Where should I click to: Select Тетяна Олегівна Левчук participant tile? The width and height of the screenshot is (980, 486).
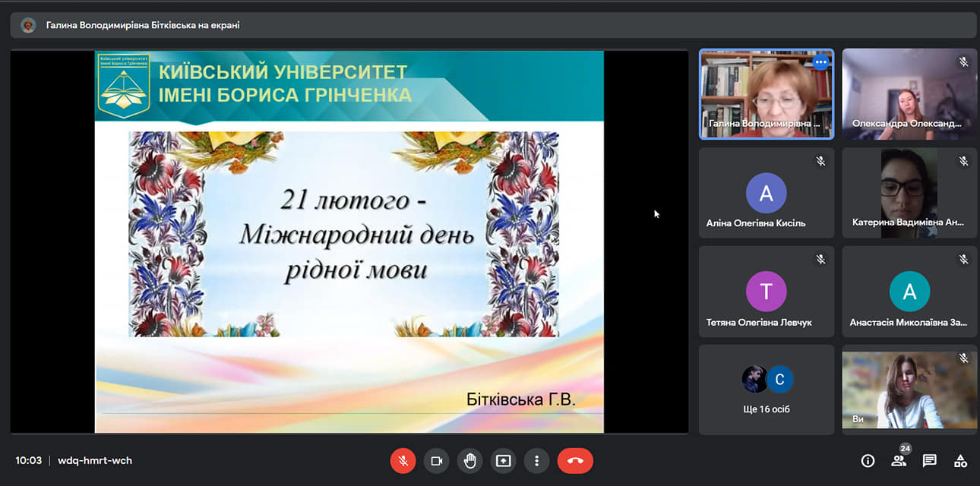(767, 292)
